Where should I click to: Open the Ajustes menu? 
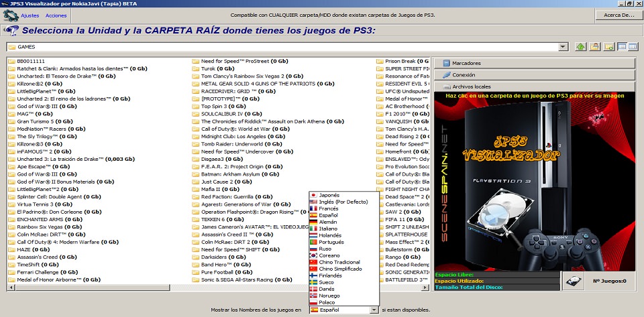[x=30, y=15]
